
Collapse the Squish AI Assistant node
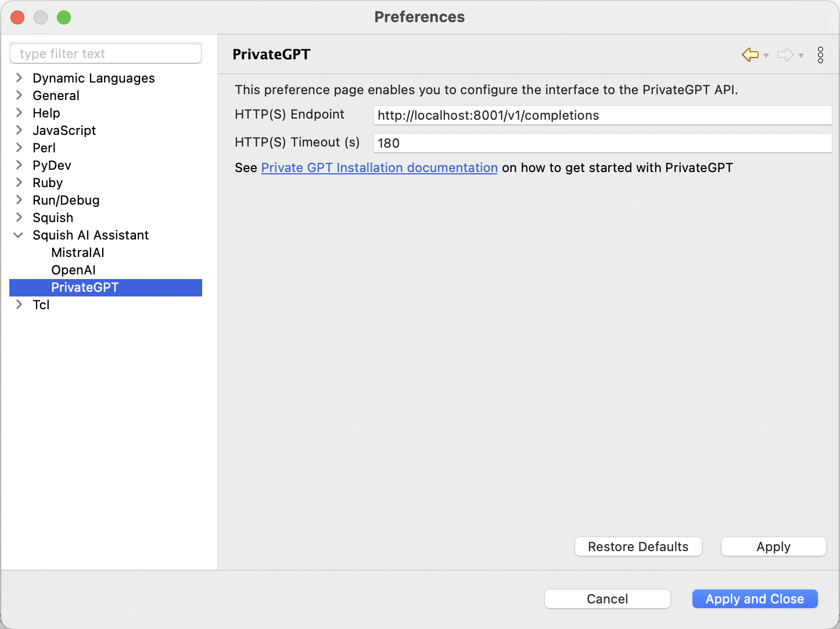coord(19,235)
